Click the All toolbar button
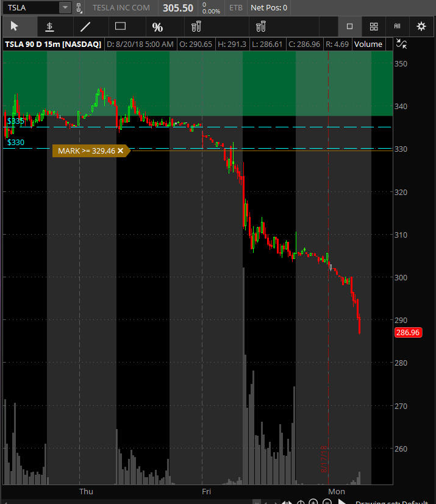 pos(398,26)
